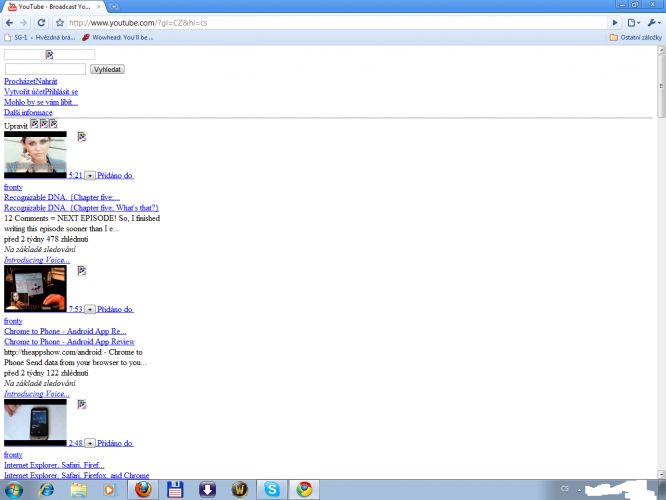The image size is (666, 500).
Task: Switch to Firefox in taskbar
Action: click(x=143, y=490)
